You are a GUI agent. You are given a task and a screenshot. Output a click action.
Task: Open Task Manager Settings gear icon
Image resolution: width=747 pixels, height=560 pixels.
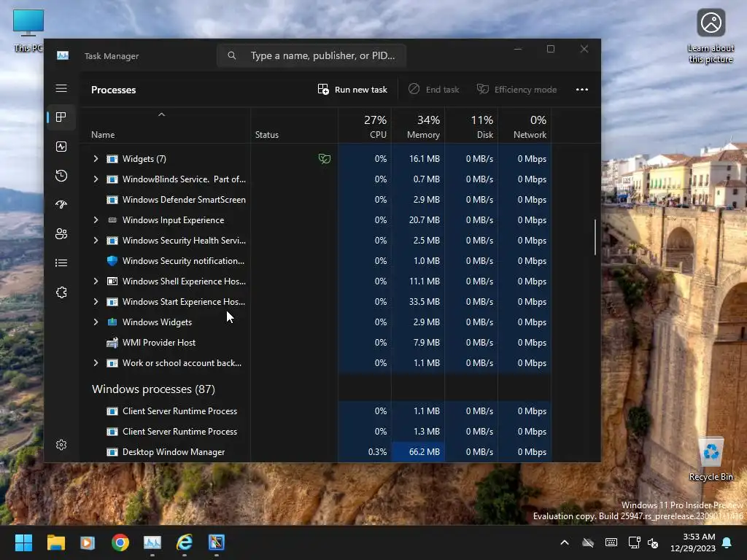pos(61,445)
